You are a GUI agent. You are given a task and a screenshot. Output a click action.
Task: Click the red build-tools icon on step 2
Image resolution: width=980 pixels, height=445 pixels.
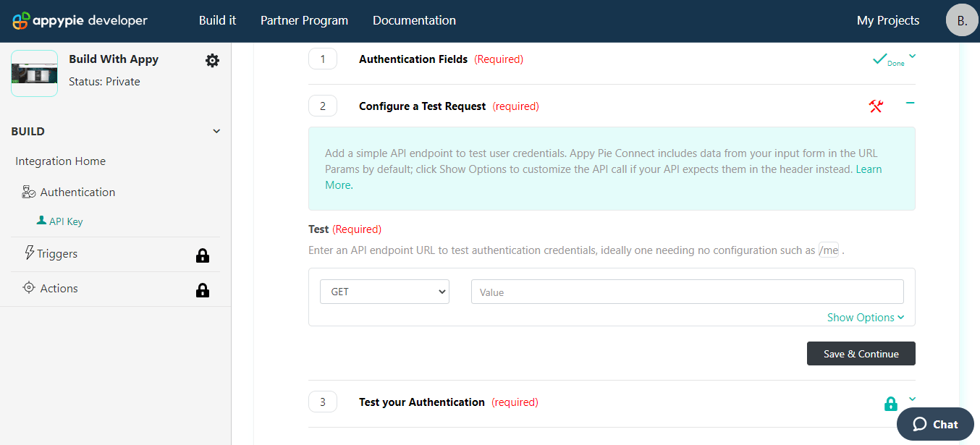coord(876,106)
